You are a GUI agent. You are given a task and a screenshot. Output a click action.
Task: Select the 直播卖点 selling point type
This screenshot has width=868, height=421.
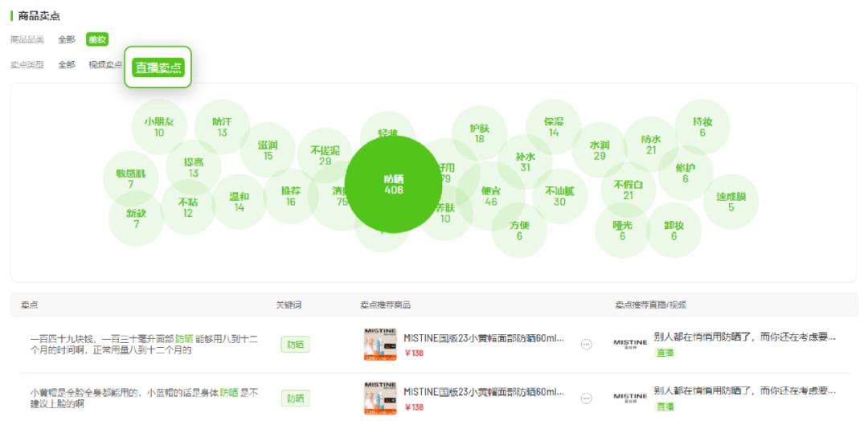click(x=158, y=67)
